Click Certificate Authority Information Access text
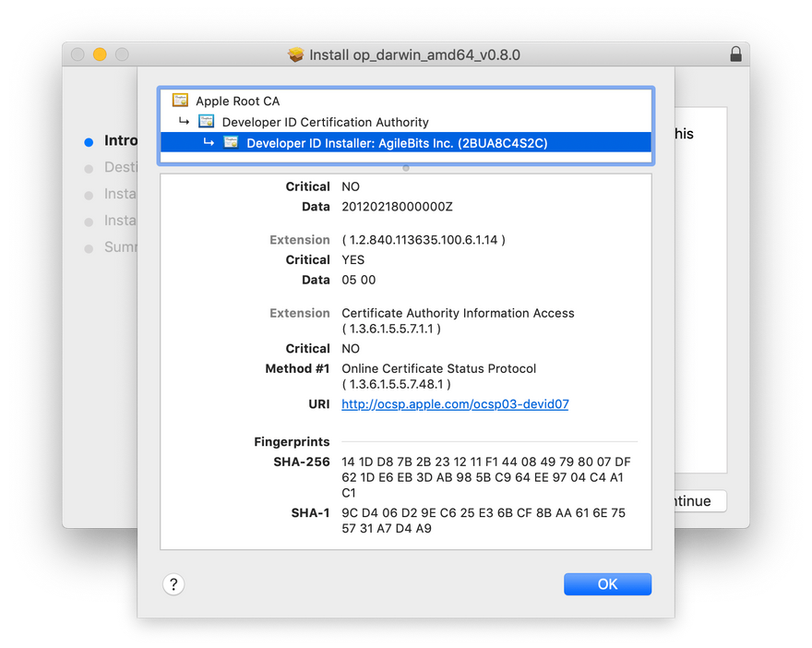 click(458, 313)
